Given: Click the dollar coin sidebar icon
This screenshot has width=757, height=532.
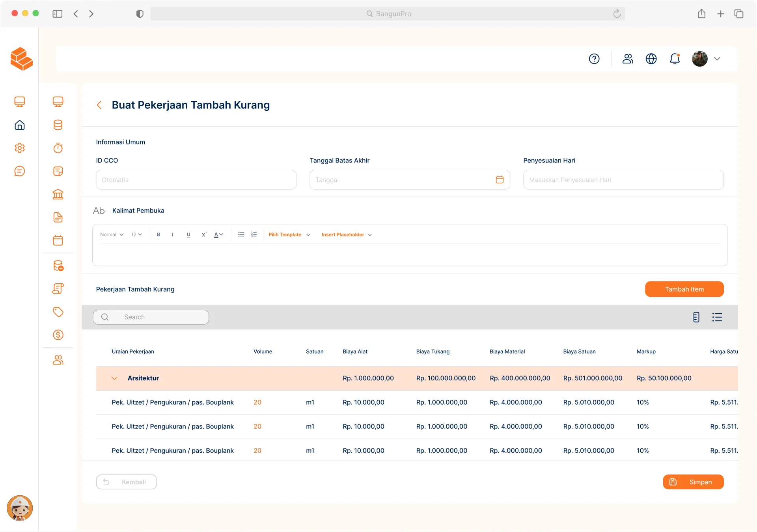Looking at the screenshot, I should (58, 335).
